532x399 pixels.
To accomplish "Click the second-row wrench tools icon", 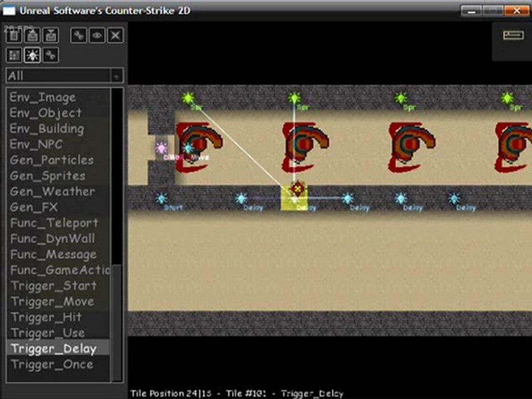I will [x=50, y=55].
